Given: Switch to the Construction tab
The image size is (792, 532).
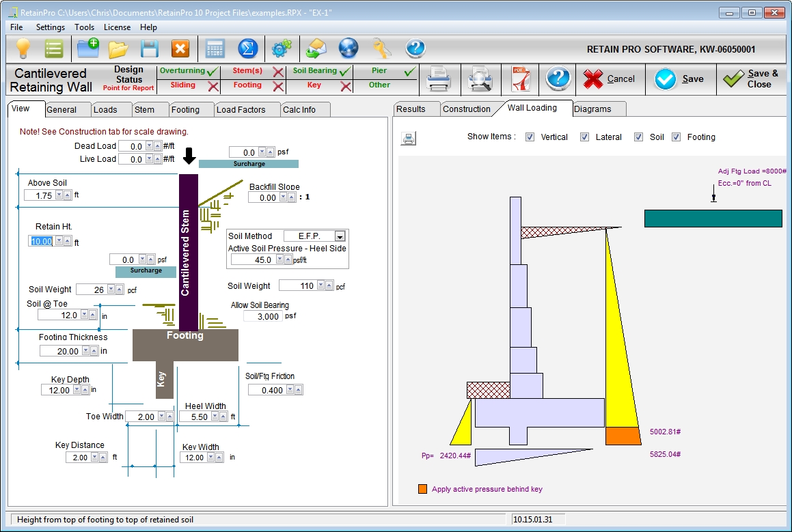Looking at the screenshot, I should (x=467, y=109).
